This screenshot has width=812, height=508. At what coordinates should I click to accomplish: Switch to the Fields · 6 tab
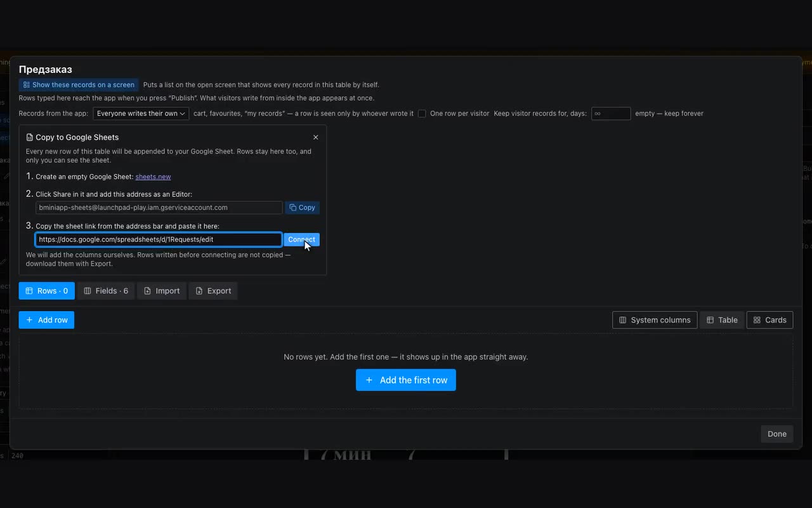tap(106, 291)
